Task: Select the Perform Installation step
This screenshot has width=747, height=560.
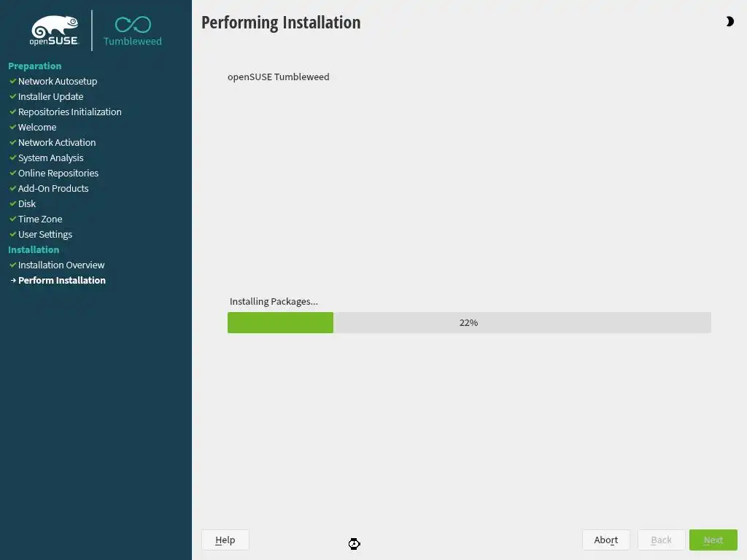Action: click(x=62, y=281)
